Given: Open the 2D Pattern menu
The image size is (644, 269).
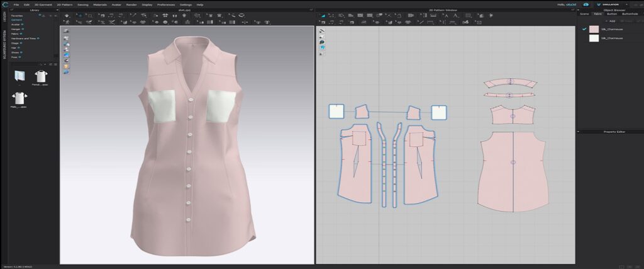Looking at the screenshot, I should coord(64,4).
